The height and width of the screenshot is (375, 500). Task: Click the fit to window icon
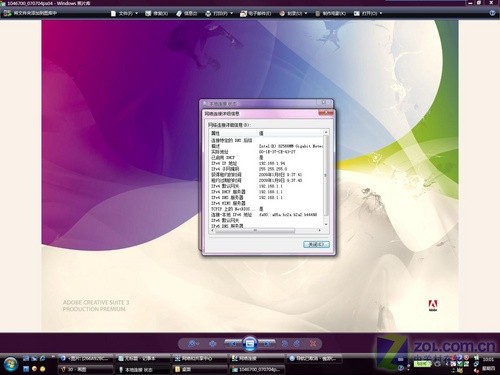click(212, 343)
